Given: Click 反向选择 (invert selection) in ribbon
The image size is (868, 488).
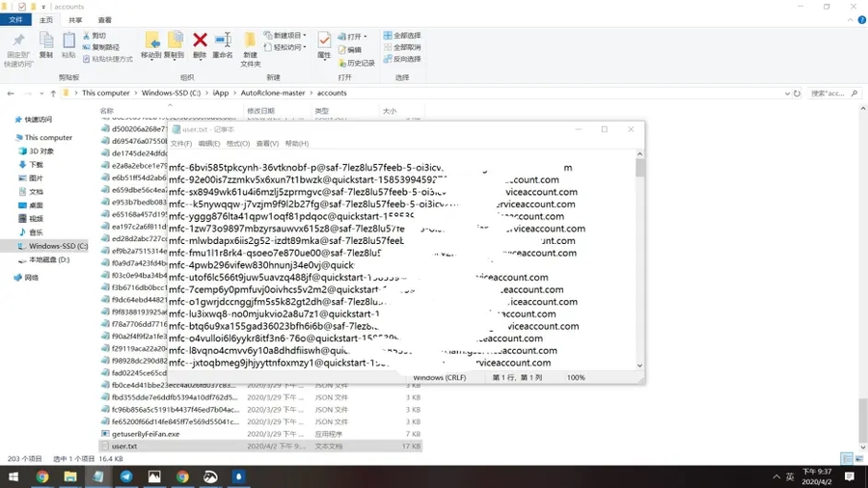Looking at the screenshot, I should pyautogui.click(x=401, y=59).
